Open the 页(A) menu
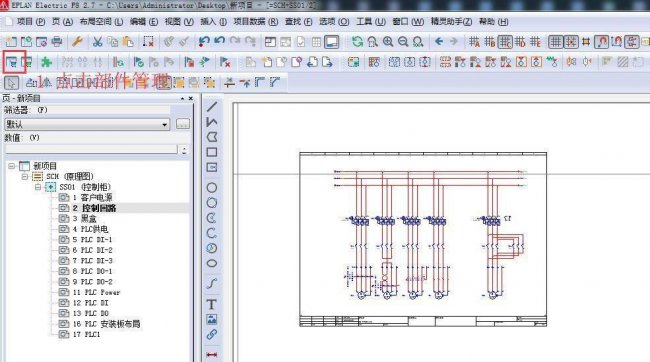The height and width of the screenshot is (362, 650). [x=62, y=22]
